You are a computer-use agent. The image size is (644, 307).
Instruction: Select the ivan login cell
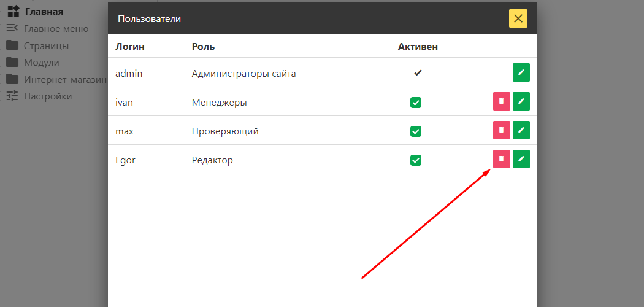click(124, 103)
